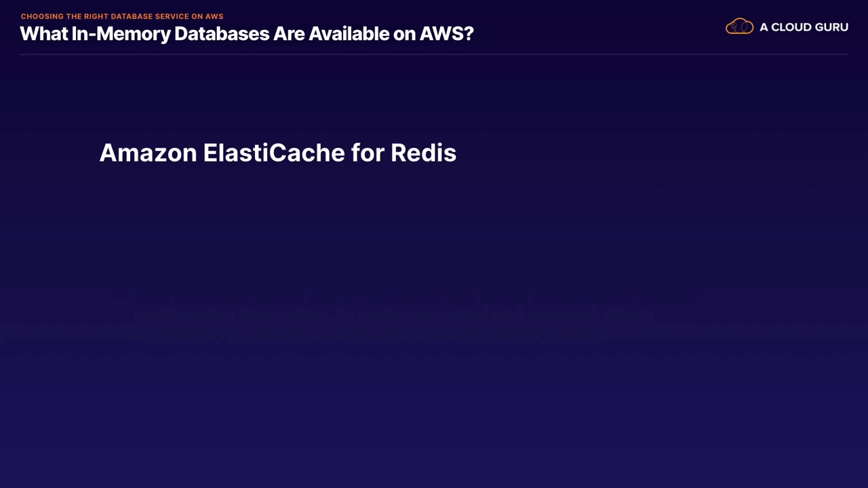Screen dimensions: 868x488
Task: Click the A CLOUD GURU brand text
Action: coord(804,27)
